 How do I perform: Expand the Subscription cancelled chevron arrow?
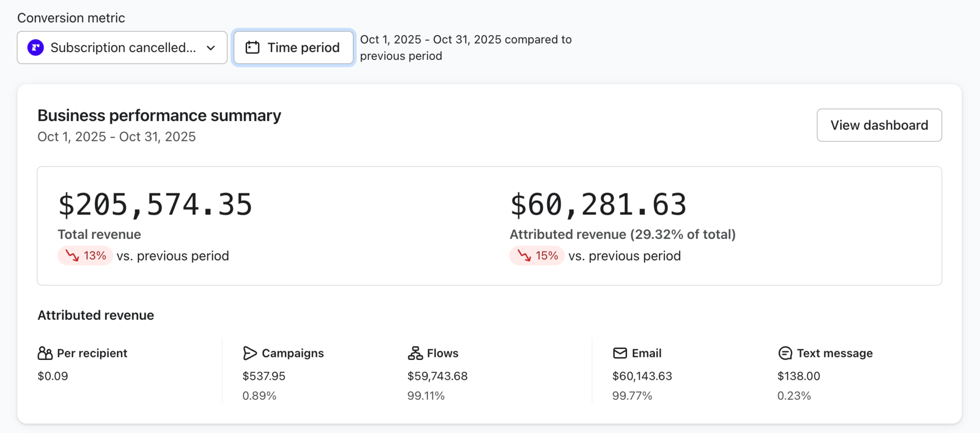click(x=211, y=48)
